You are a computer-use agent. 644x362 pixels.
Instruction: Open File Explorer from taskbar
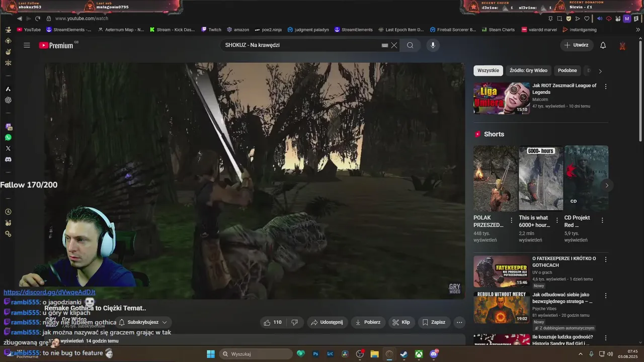[x=374, y=354]
